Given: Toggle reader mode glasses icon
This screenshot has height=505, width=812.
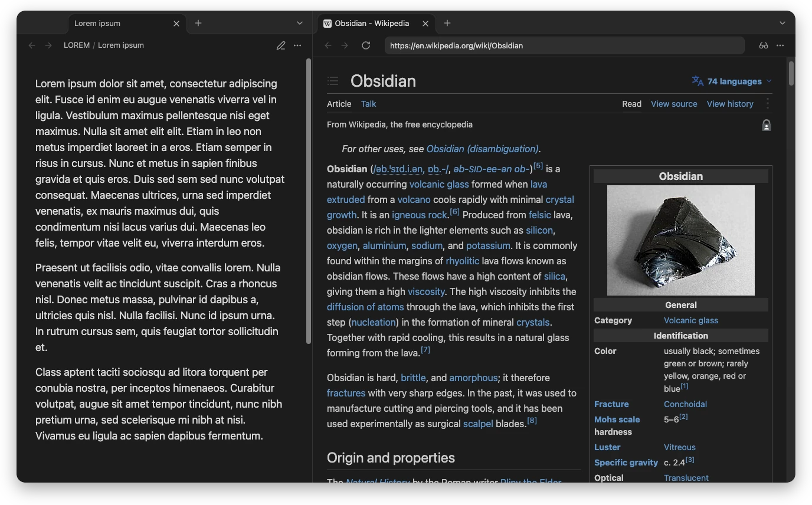Looking at the screenshot, I should pos(764,45).
